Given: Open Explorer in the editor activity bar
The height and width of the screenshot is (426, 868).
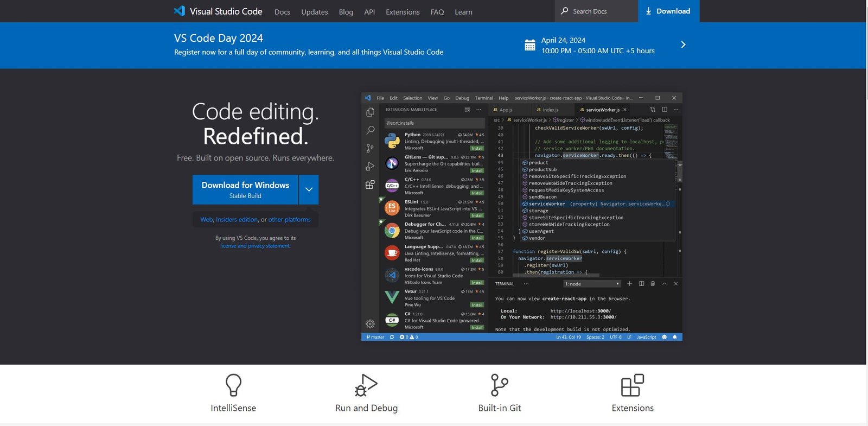Looking at the screenshot, I should point(370,112).
